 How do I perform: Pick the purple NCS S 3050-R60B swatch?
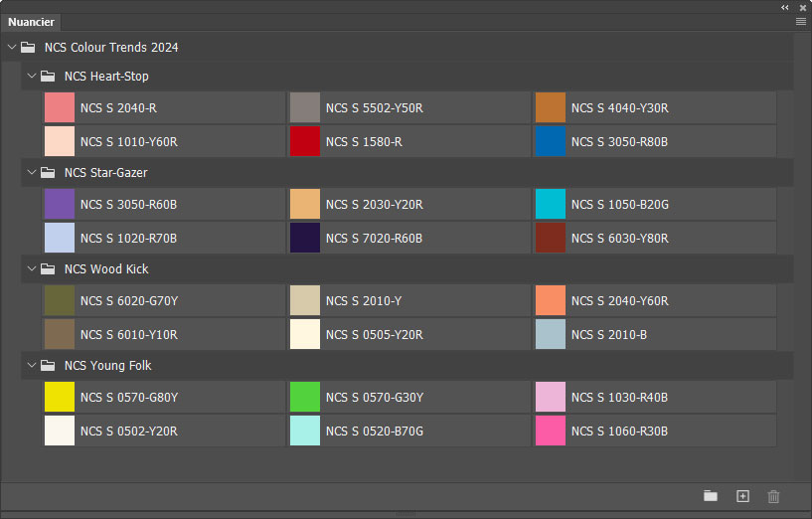60,204
